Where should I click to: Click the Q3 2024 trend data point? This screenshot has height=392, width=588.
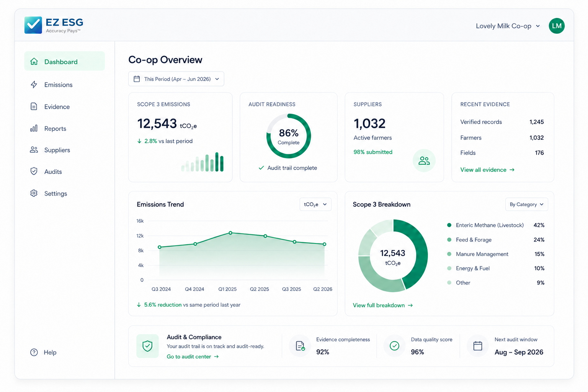pyautogui.click(x=160, y=247)
